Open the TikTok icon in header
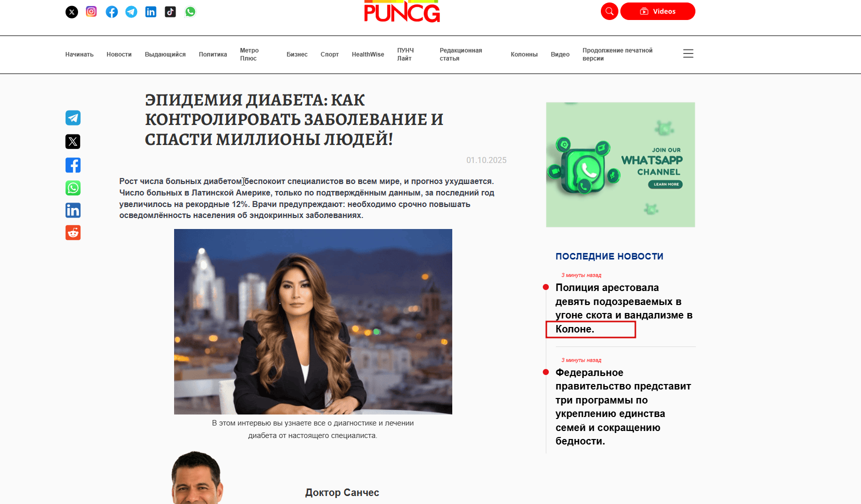Screen dimensions: 861x504 [x=171, y=11]
